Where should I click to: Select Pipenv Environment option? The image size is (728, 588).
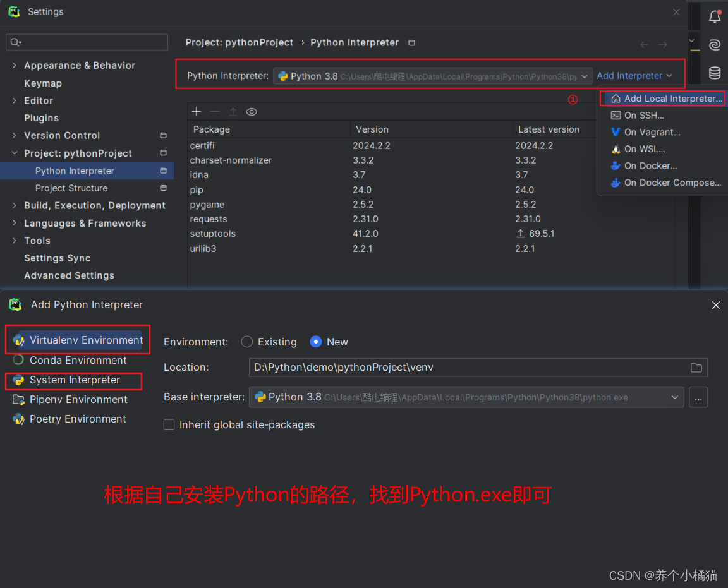click(x=70, y=399)
